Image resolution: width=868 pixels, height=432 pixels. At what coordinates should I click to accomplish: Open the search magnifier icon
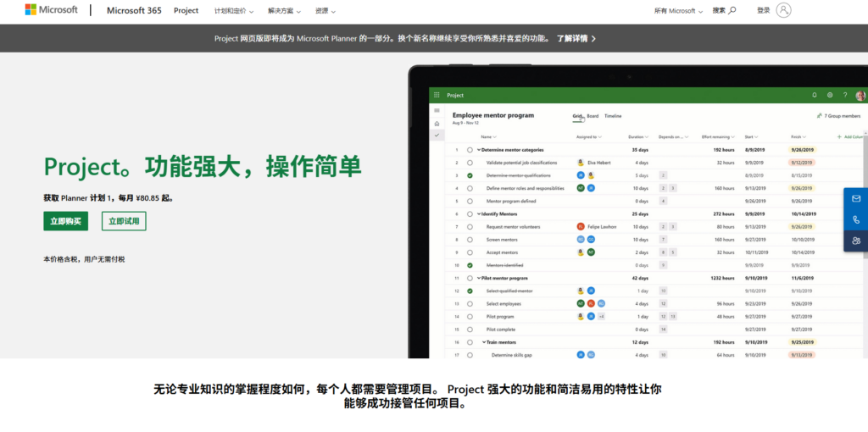732,10
